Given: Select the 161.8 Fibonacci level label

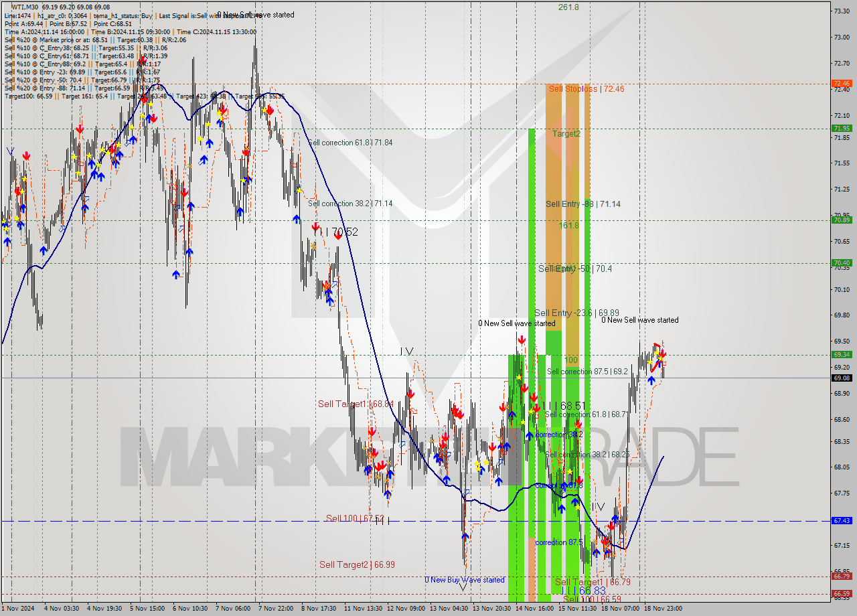Looking at the screenshot, I should pos(568,226).
